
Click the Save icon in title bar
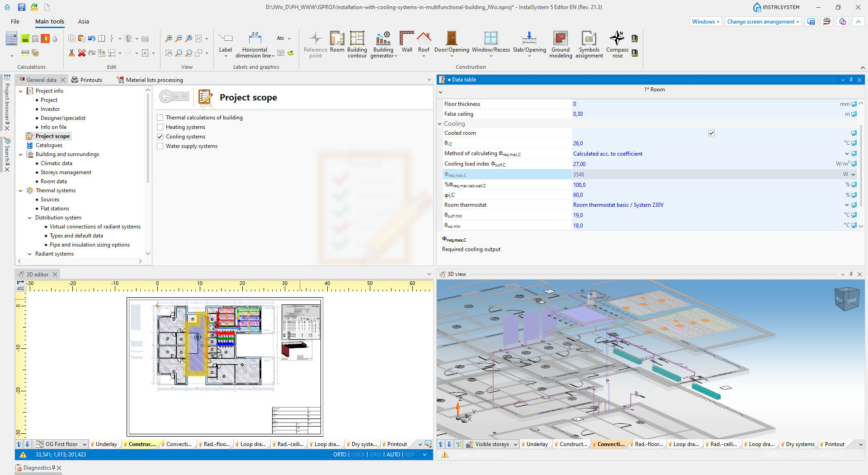tap(22, 7)
